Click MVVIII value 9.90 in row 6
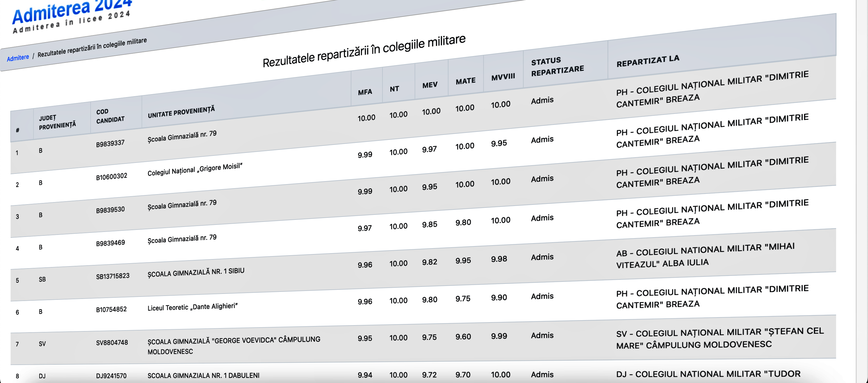868x383 pixels. 499,298
